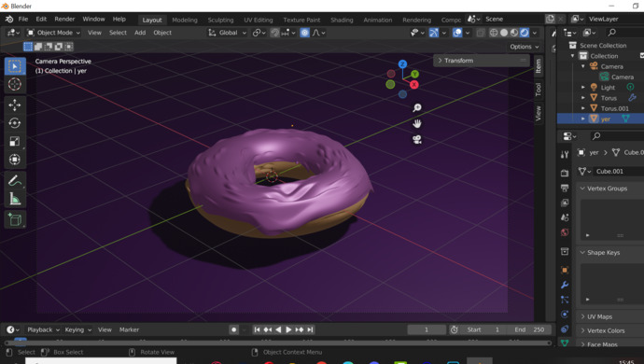Click the Start frame field
Viewport: 644px width, 364px height.
click(x=483, y=329)
